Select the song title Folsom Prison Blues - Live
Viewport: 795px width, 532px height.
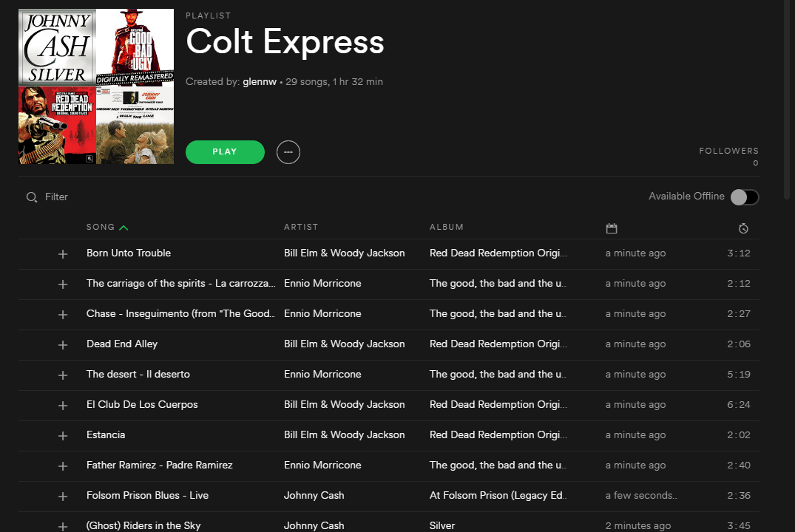[x=148, y=496]
